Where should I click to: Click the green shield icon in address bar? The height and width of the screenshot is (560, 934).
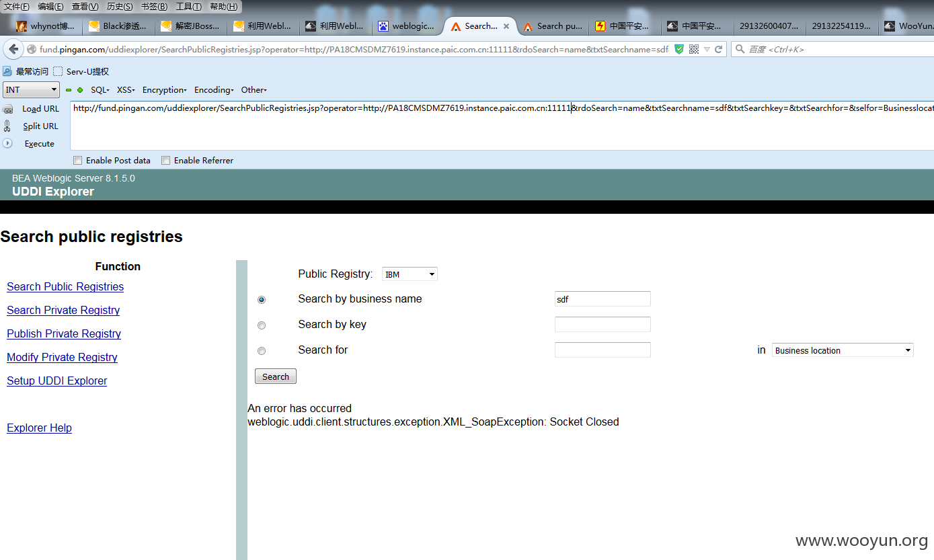[x=679, y=49]
